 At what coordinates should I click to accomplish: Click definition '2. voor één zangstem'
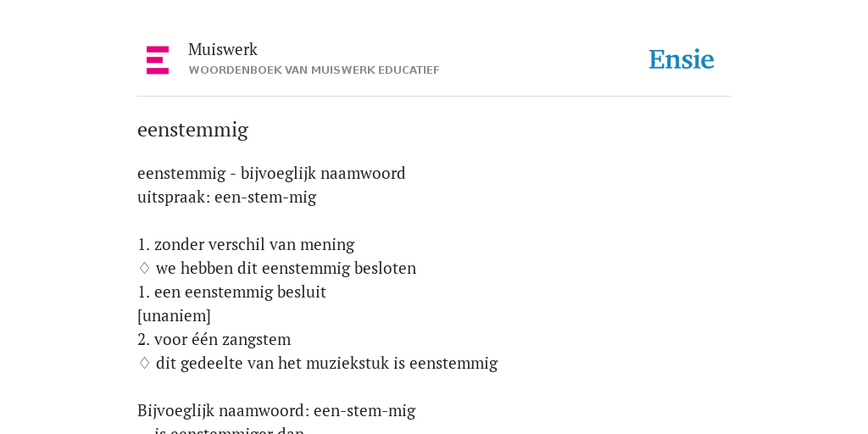point(214,339)
